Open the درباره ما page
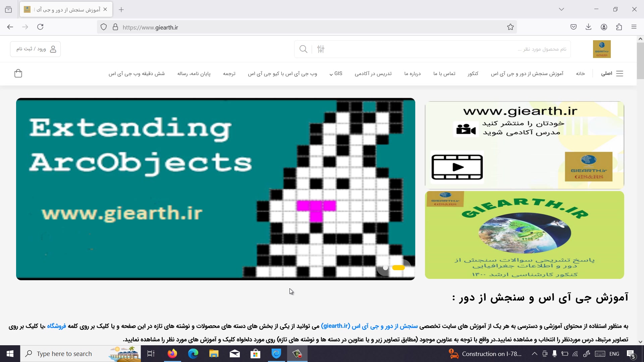Screen dimensions: 644x362 (x=413, y=73)
